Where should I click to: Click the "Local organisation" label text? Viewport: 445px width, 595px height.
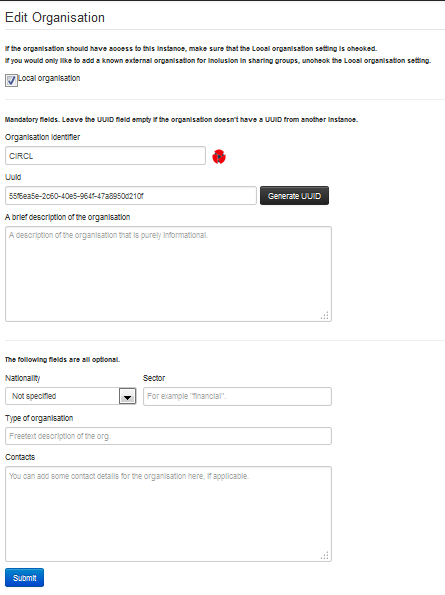[49, 78]
